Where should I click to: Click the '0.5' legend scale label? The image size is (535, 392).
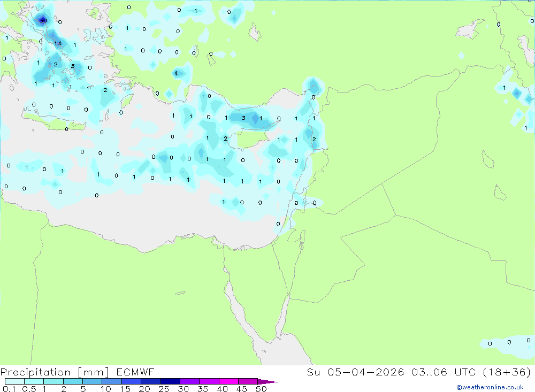(29, 389)
